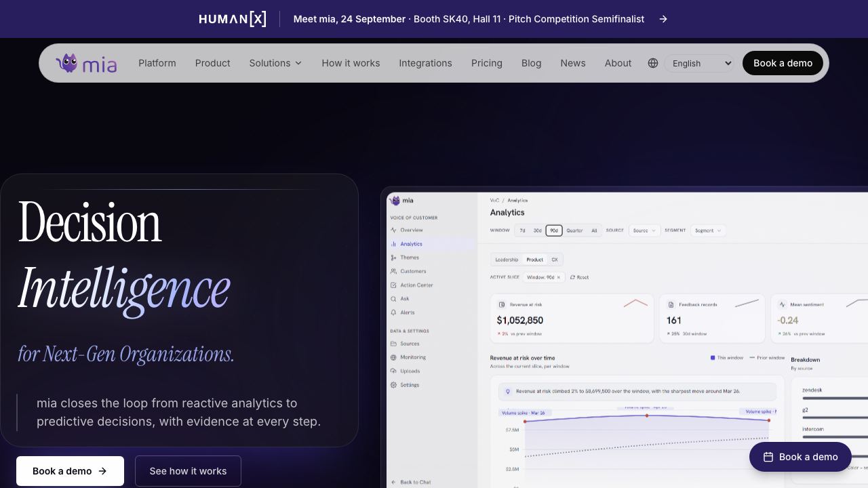Click the mia cat logo in the navigation bar
This screenshot has width=868, height=488.
pyautogui.click(x=86, y=63)
